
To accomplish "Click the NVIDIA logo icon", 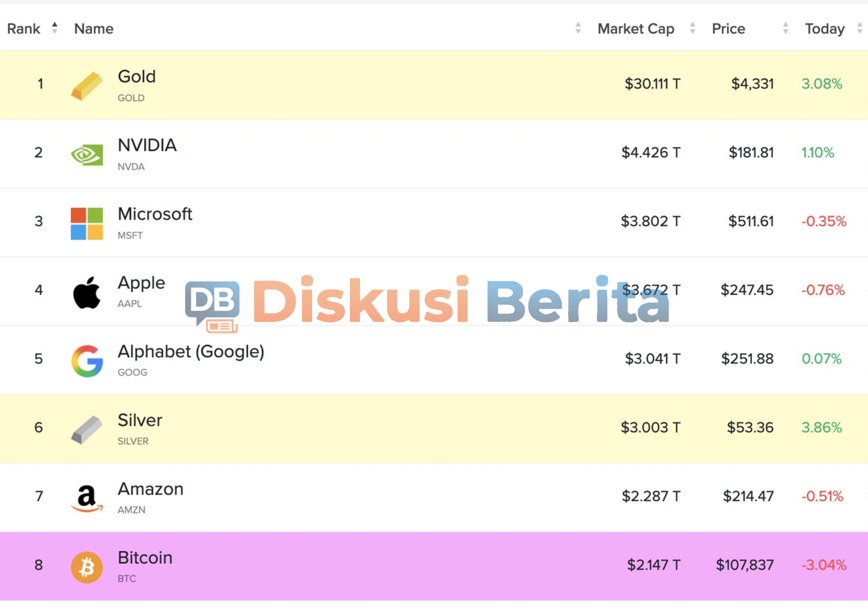I will coord(87,154).
